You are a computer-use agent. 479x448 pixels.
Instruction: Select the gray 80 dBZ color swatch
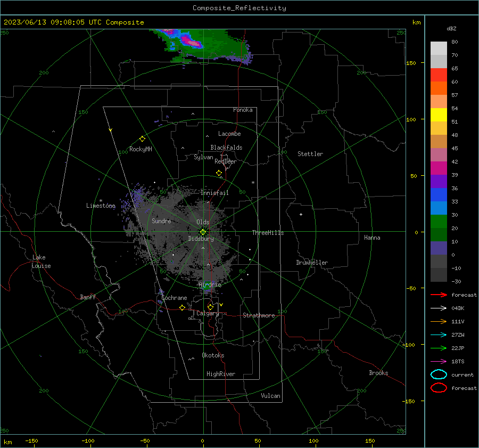(x=439, y=48)
